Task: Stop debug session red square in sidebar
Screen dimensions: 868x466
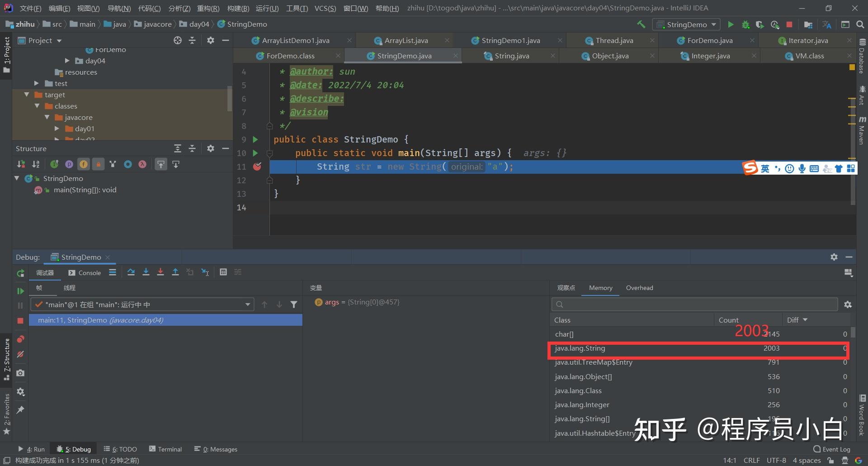Action: coord(20,320)
